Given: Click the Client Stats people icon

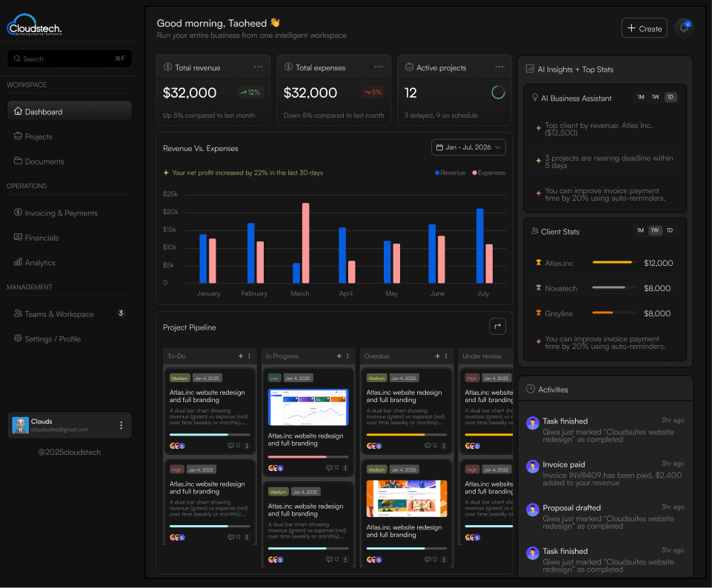Looking at the screenshot, I should click(535, 231).
